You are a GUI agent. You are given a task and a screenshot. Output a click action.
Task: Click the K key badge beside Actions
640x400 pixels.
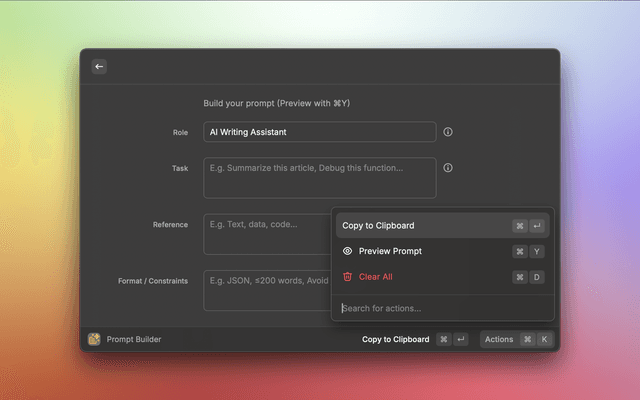click(545, 340)
